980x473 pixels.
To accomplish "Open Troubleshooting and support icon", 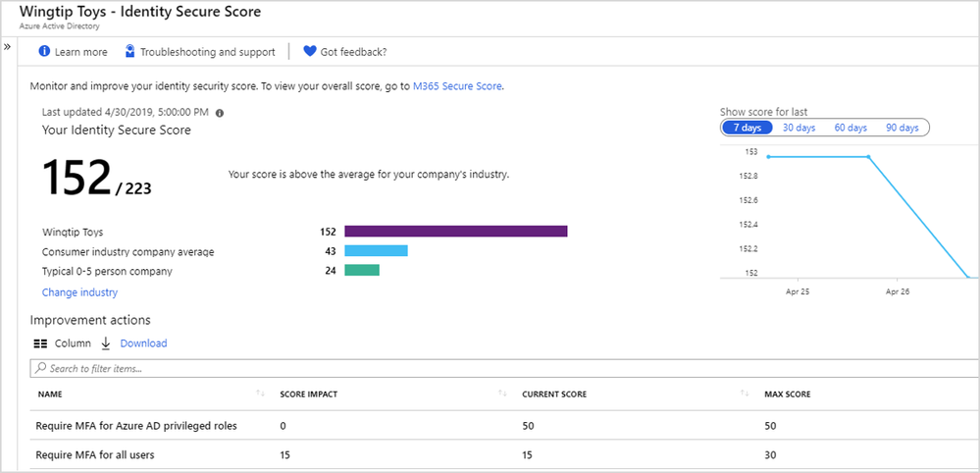I will click(130, 51).
